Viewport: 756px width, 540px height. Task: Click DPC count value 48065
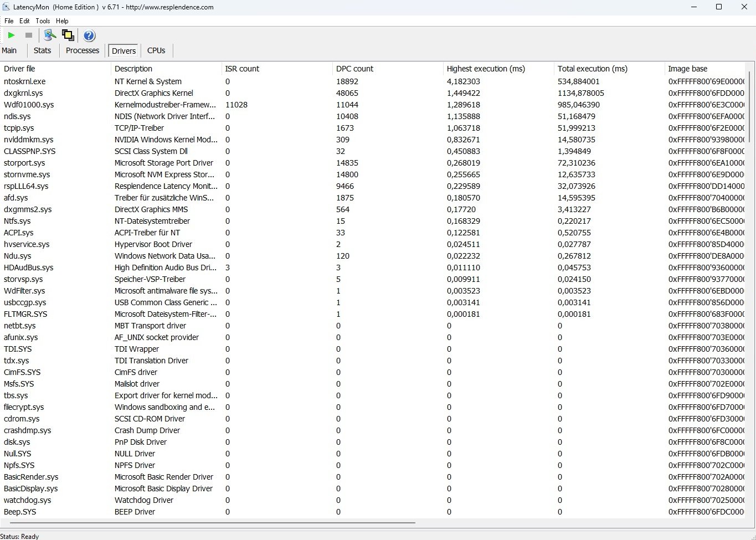click(347, 93)
